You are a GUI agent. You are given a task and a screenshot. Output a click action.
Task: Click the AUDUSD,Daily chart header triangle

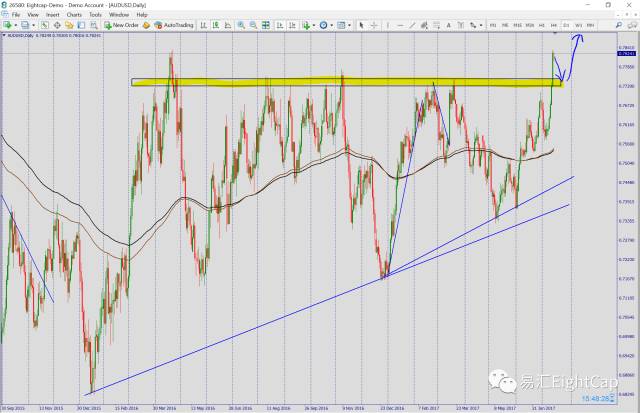[4, 36]
